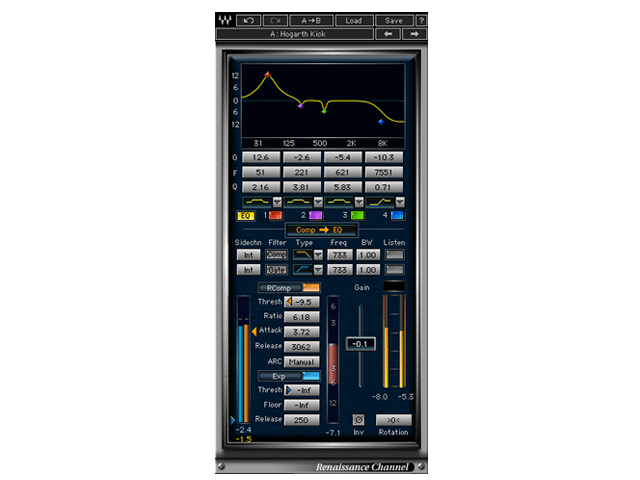Toggle the yellow EQ on/off button
This screenshot has height=480, width=640.
(x=246, y=216)
